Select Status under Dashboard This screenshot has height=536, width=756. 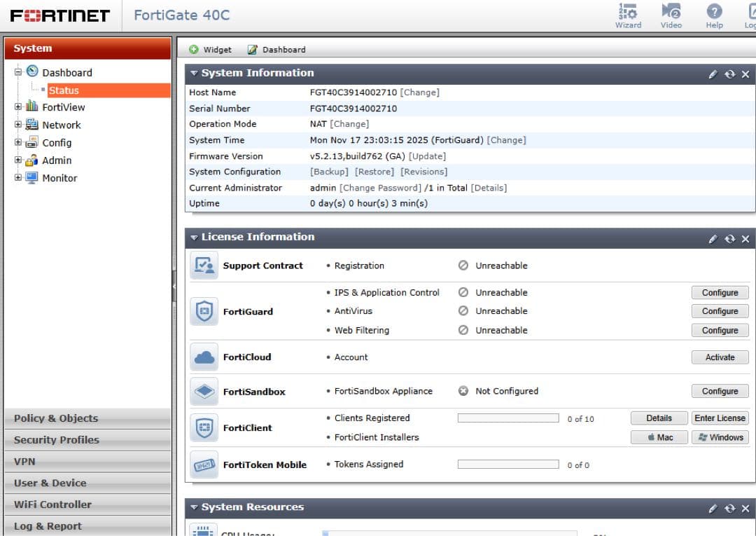(64, 90)
